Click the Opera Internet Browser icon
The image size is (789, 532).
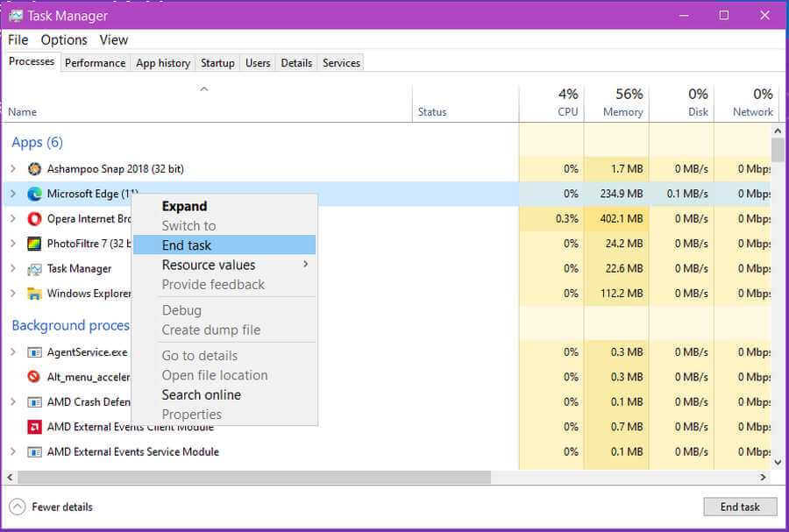click(x=34, y=219)
